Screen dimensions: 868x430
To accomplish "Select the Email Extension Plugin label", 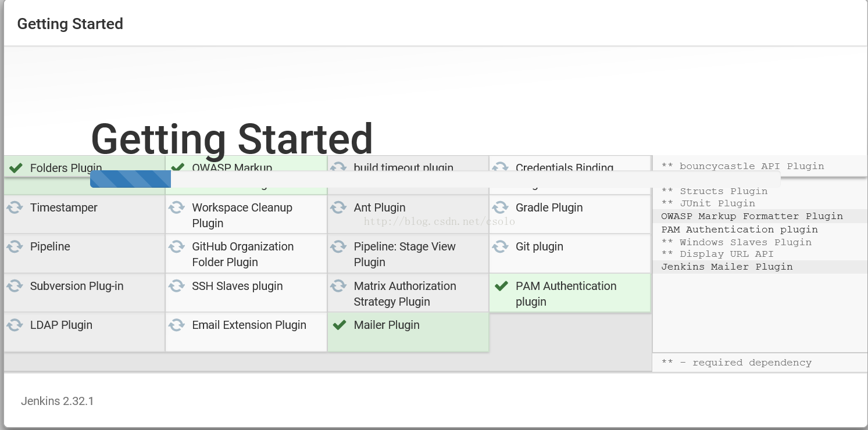I will pyautogui.click(x=249, y=325).
